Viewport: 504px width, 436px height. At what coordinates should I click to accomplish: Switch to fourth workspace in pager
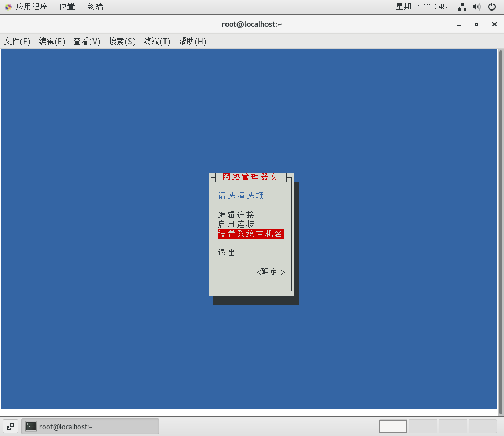pos(483,427)
